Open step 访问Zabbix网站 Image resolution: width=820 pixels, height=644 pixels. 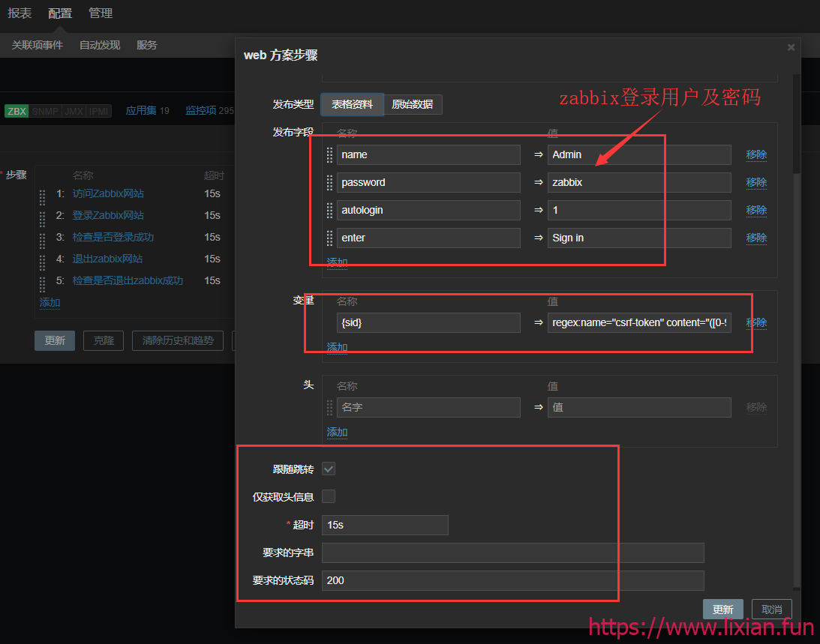(108, 194)
